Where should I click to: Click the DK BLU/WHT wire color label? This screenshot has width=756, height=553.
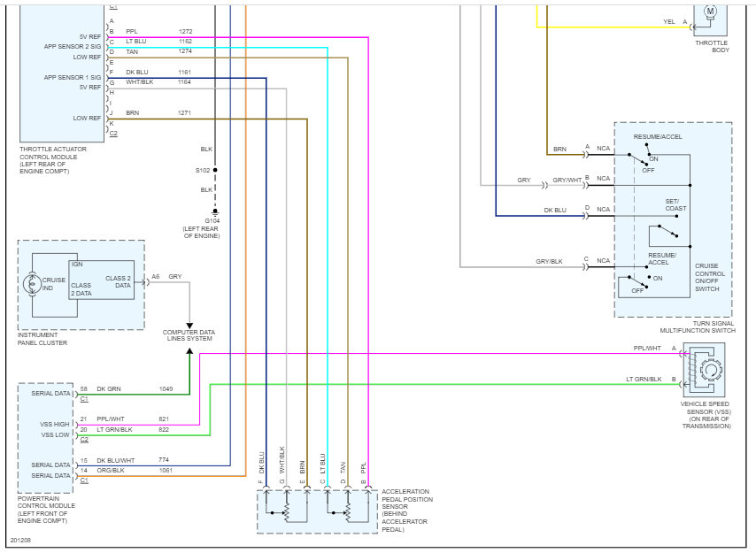click(x=116, y=460)
